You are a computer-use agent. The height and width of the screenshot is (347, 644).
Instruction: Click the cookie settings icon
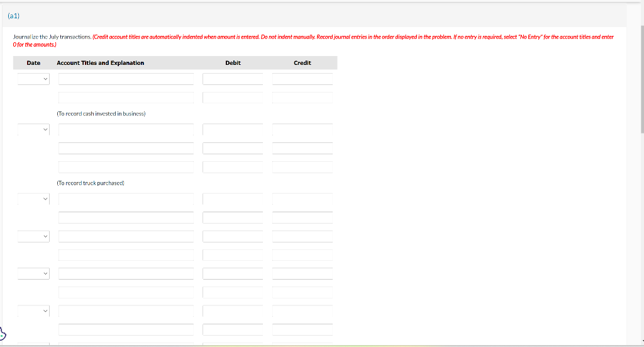[x=3, y=334]
